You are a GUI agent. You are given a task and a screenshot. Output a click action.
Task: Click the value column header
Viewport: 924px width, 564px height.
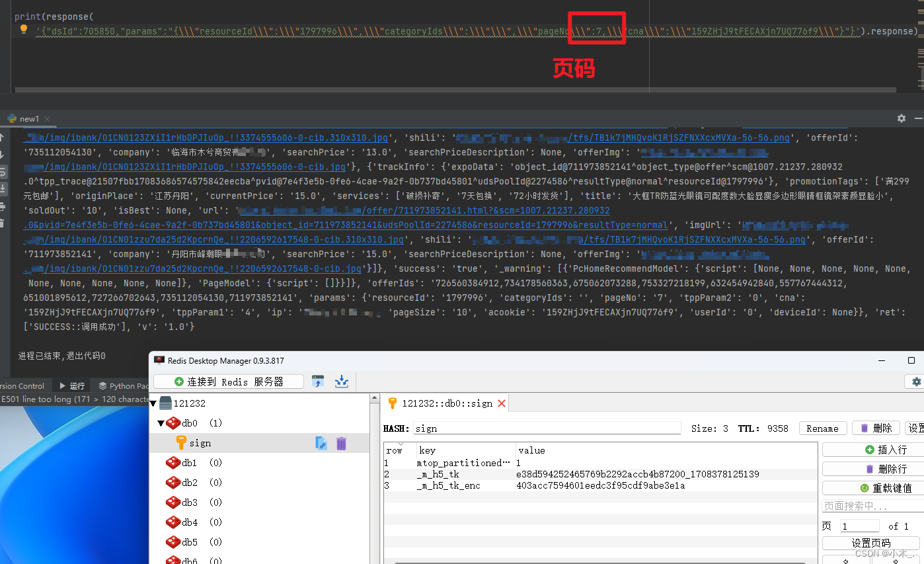[x=666, y=450]
